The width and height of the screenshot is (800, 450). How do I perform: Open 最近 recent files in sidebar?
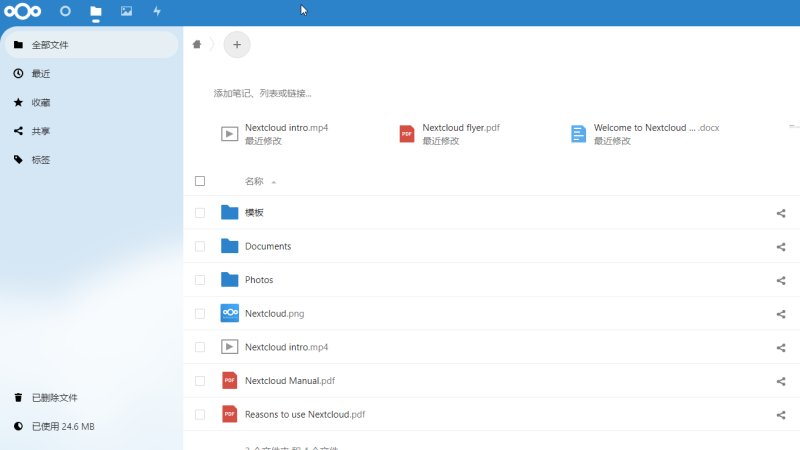pyautogui.click(x=92, y=73)
